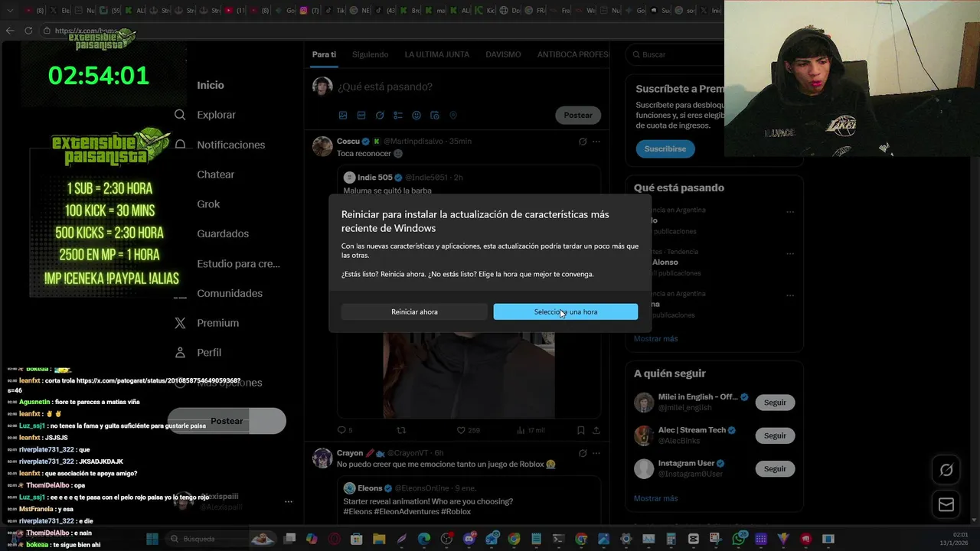Viewport: 980px width, 551px height.
Task: Click Grok icon on Coscu's post
Action: (x=583, y=142)
